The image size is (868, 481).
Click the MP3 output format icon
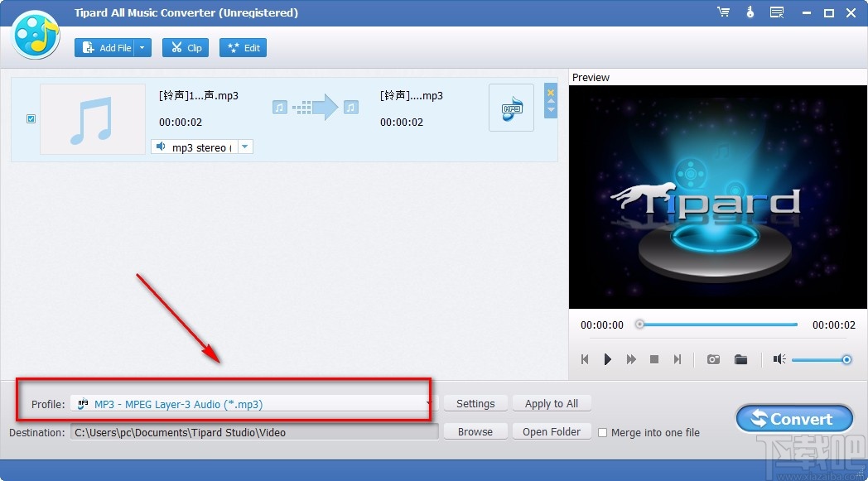point(511,108)
